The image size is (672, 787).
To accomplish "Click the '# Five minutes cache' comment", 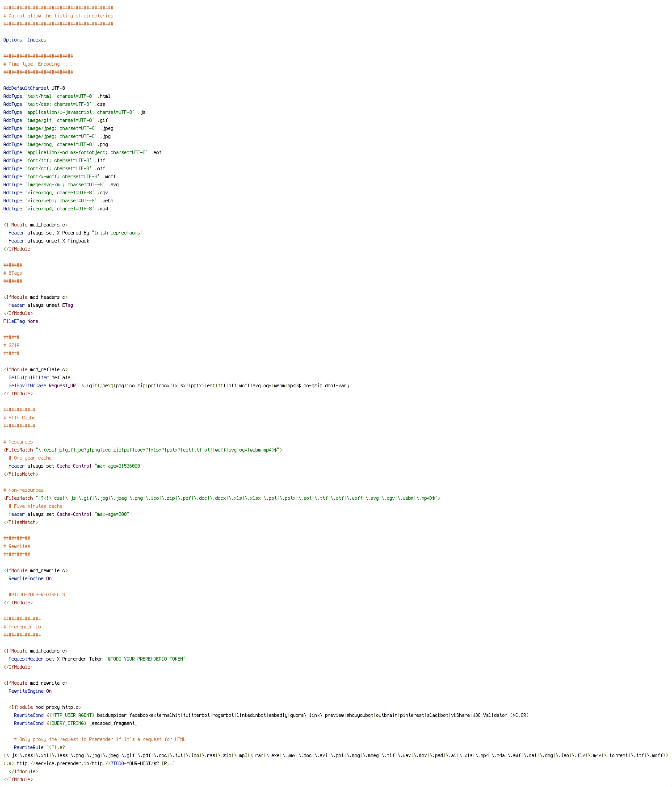I will [x=35, y=506].
